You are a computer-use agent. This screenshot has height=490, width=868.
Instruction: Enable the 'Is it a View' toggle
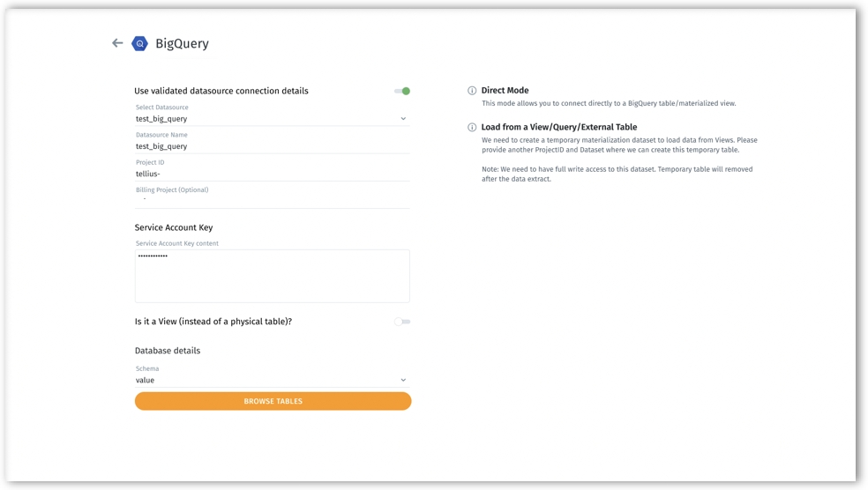coord(402,322)
